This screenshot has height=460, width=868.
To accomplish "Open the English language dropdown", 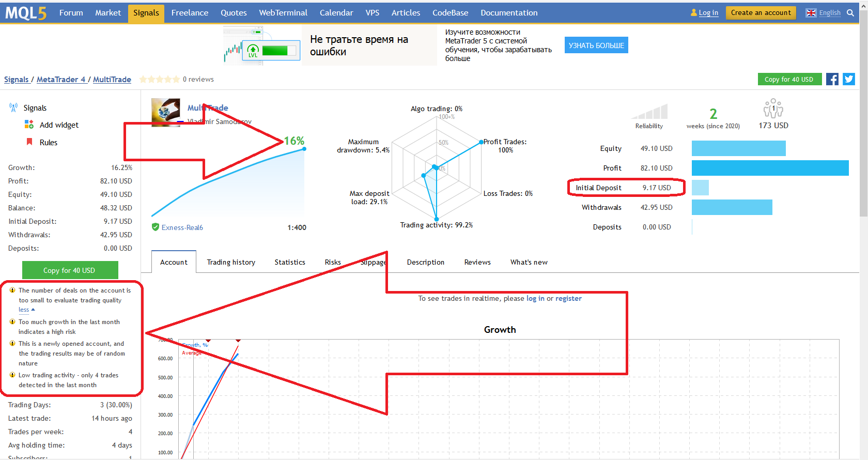I will tap(830, 13).
